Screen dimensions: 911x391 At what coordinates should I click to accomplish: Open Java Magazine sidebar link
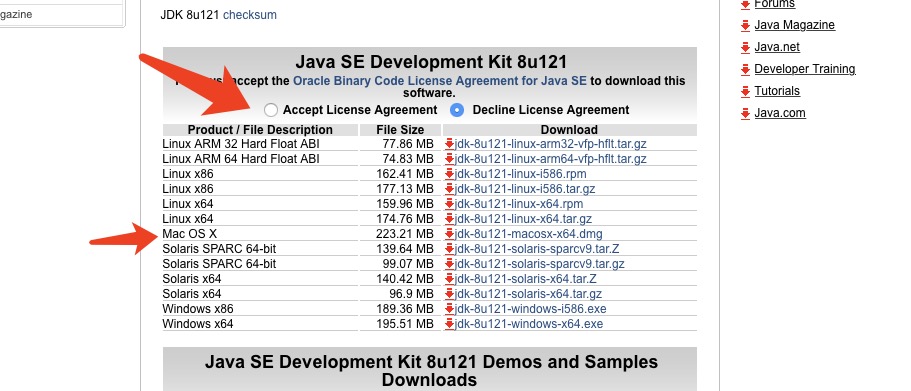click(794, 25)
